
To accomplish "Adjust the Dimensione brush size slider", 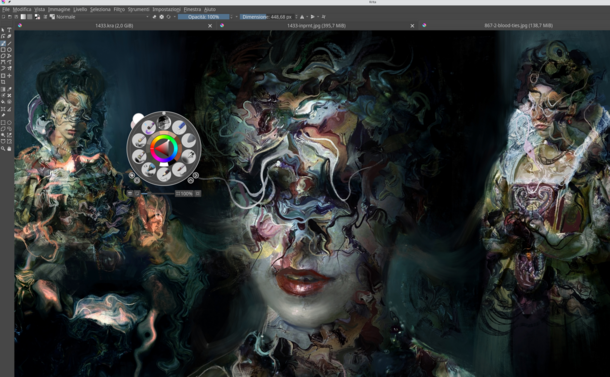I will tap(267, 17).
